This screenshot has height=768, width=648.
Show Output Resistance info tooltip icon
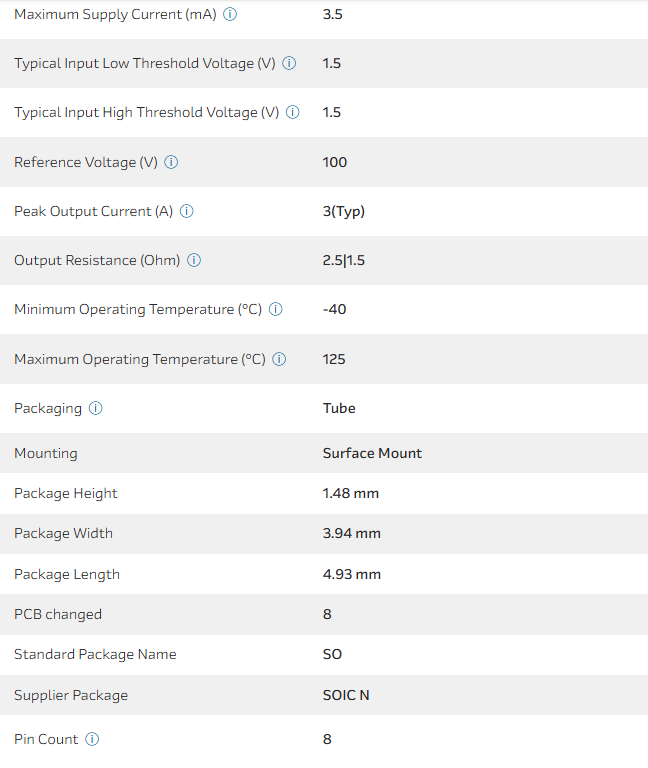[194, 260]
